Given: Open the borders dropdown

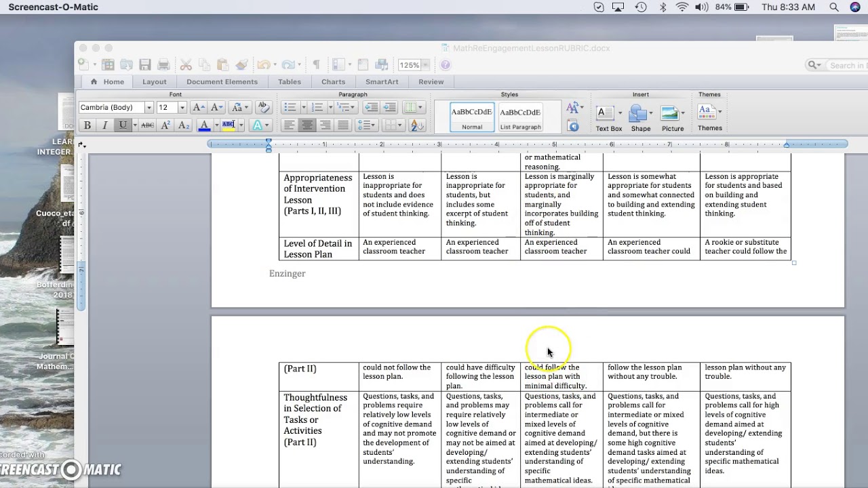Looking at the screenshot, I should [393, 125].
